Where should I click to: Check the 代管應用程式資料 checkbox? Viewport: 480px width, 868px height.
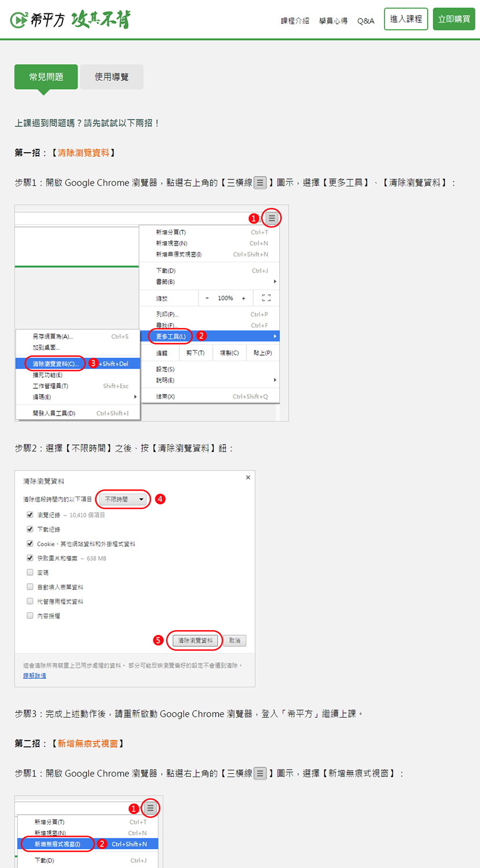tap(30, 601)
